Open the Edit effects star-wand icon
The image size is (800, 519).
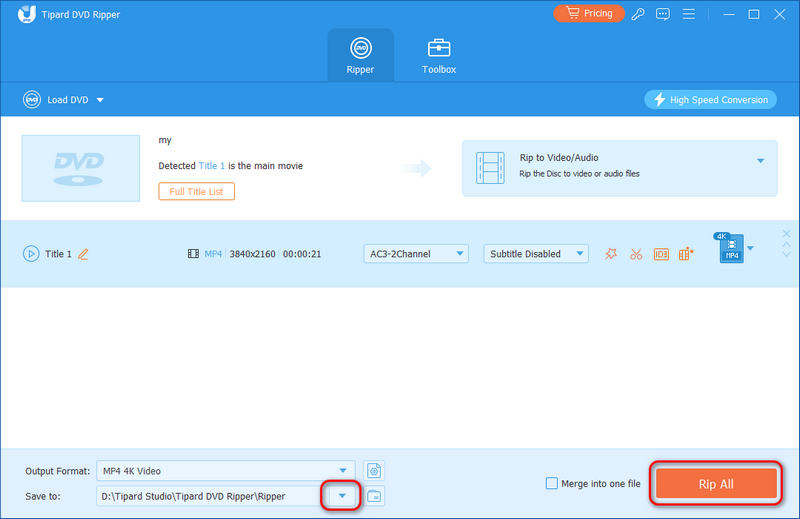[611, 254]
